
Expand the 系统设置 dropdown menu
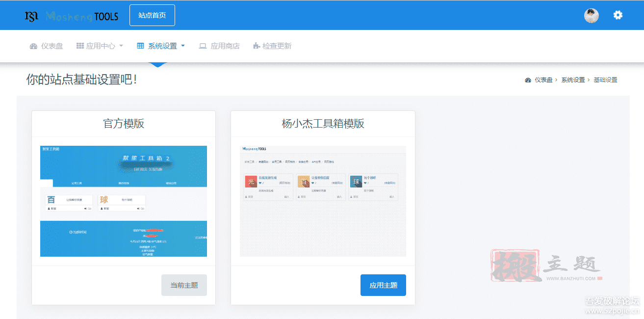[161, 46]
